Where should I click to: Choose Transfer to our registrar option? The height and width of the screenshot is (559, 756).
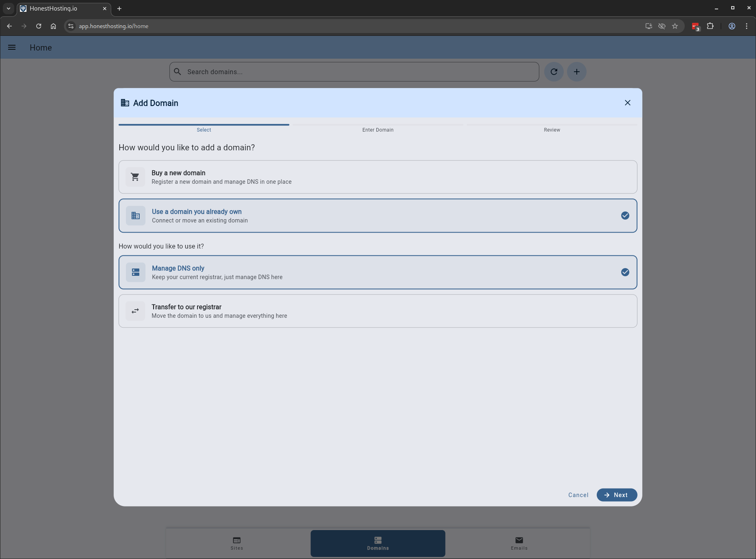pyautogui.click(x=378, y=311)
